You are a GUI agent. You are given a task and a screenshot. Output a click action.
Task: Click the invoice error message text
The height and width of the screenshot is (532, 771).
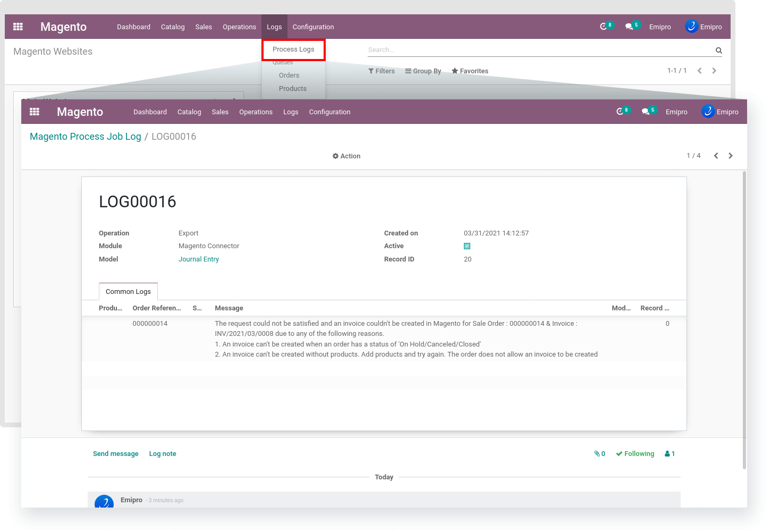[x=406, y=339]
